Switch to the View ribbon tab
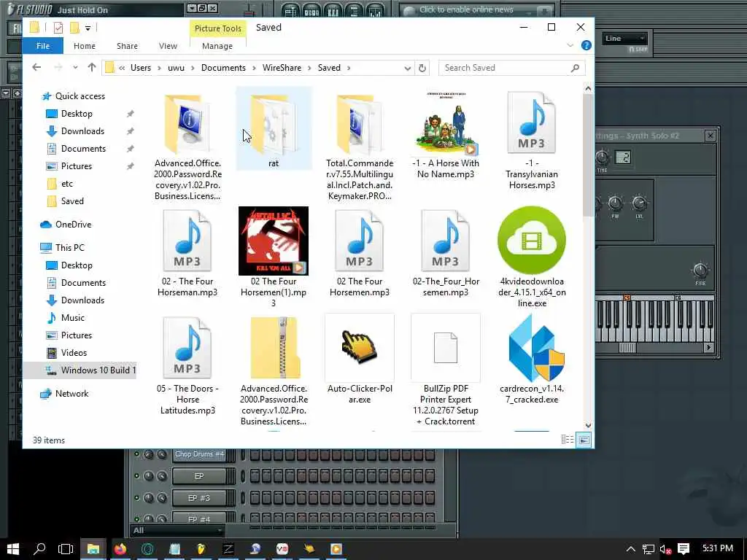The height and width of the screenshot is (560, 747). (x=168, y=46)
